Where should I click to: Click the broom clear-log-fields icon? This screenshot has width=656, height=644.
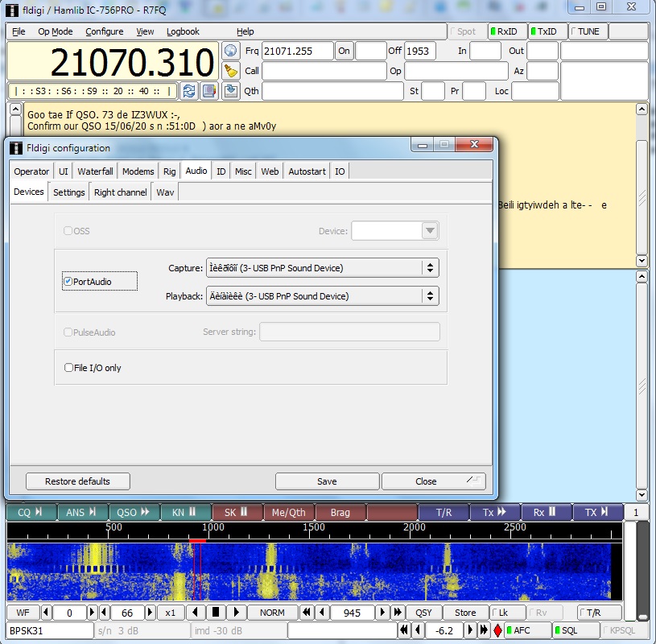pyautogui.click(x=231, y=71)
